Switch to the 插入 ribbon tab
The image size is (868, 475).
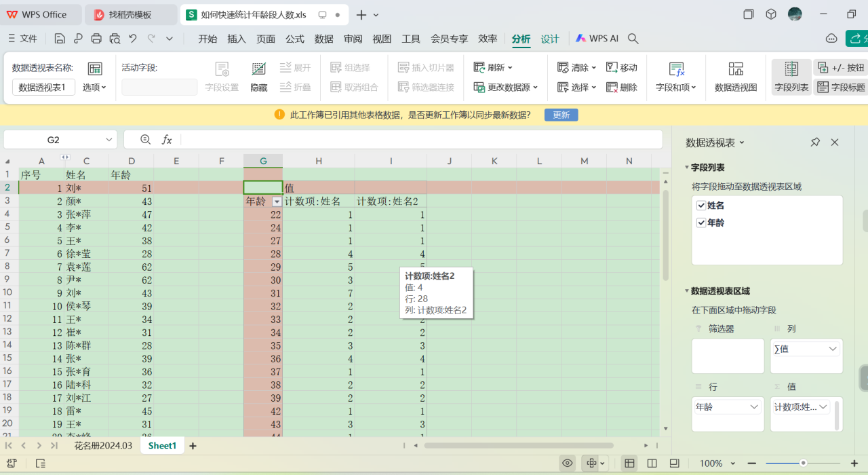(x=237, y=39)
